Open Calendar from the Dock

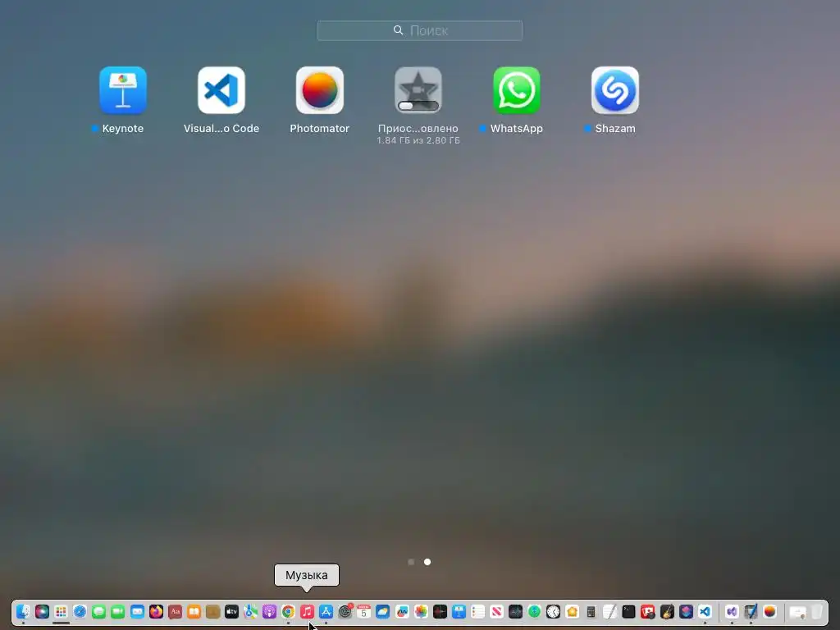coord(363,611)
